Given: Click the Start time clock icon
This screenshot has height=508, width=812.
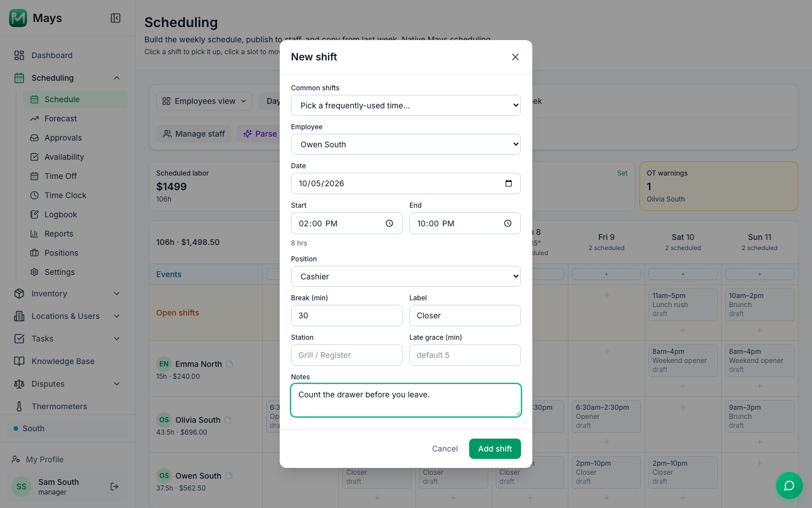Looking at the screenshot, I should tap(389, 224).
